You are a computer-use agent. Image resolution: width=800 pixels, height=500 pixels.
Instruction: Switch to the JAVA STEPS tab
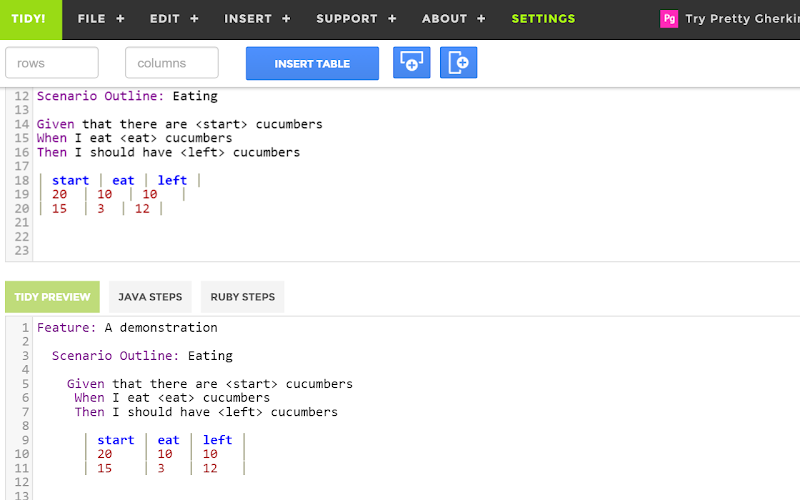pos(150,297)
